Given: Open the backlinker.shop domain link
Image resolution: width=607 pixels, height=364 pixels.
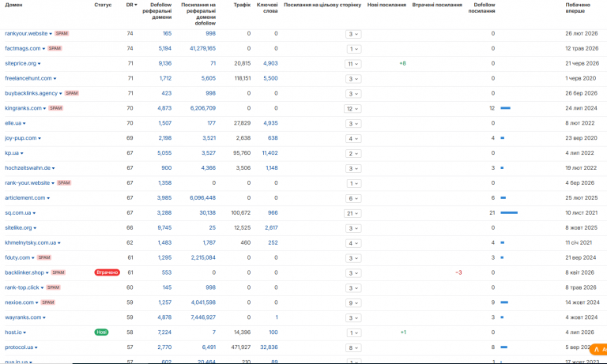Looking at the screenshot, I should pyautogui.click(x=25, y=272).
